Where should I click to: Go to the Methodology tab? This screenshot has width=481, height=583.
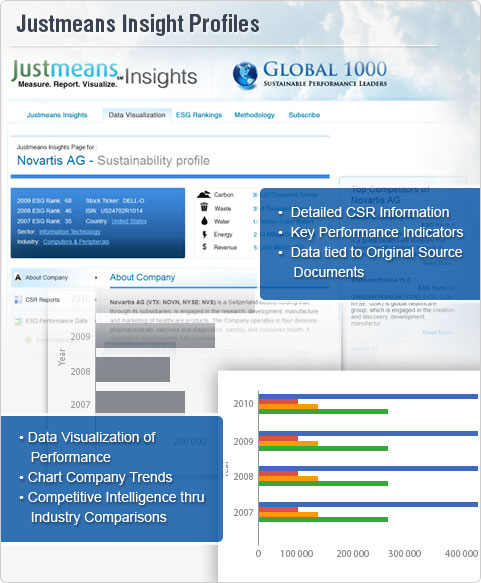pyautogui.click(x=254, y=115)
